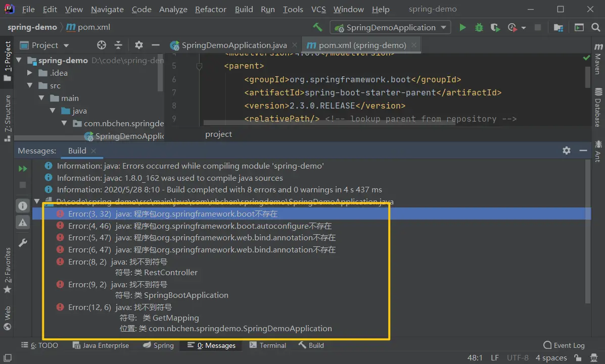Open the Build tool window button

pyautogui.click(x=311, y=345)
